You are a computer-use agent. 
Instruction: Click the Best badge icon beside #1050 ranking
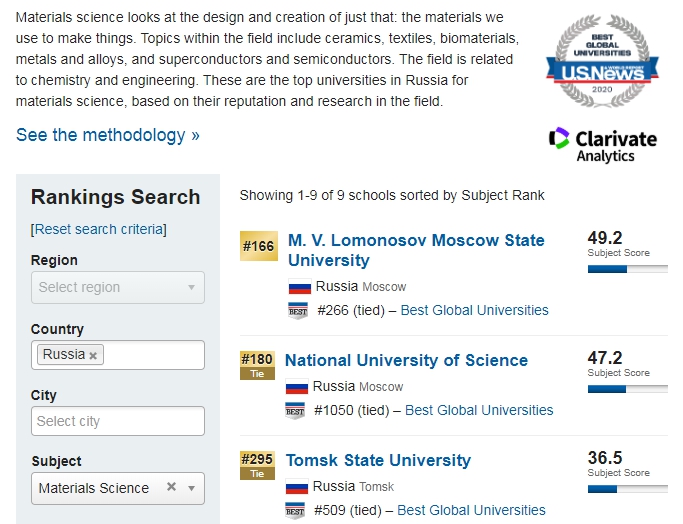pos(294,411)
